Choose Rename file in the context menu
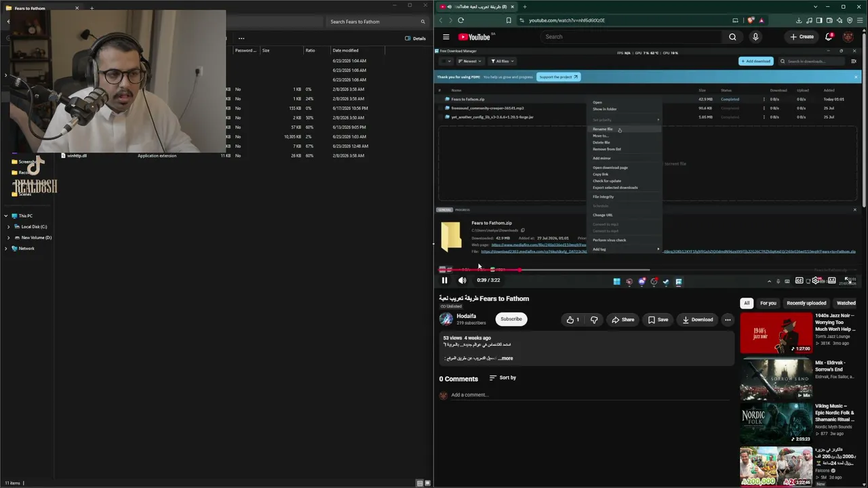 (x=603, y=129)
